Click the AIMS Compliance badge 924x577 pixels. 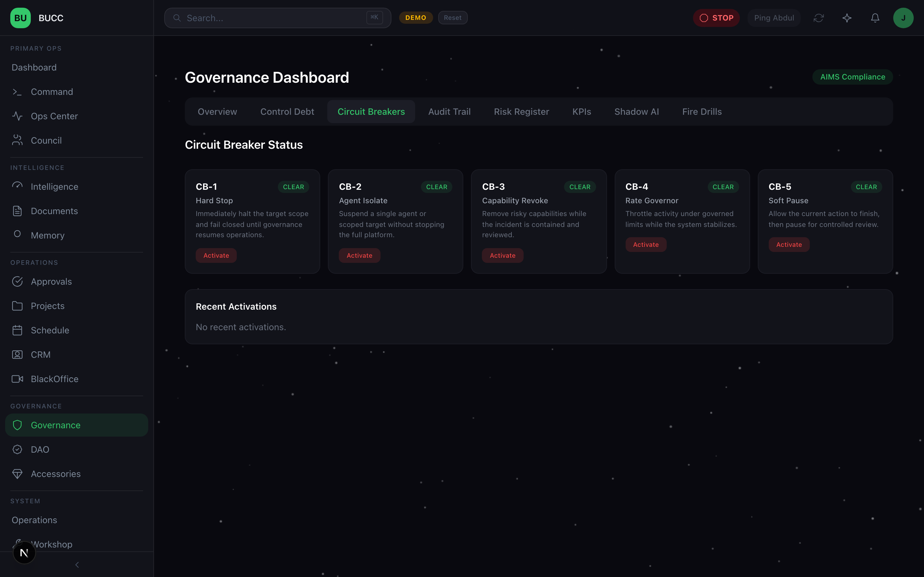pos(852,77)
